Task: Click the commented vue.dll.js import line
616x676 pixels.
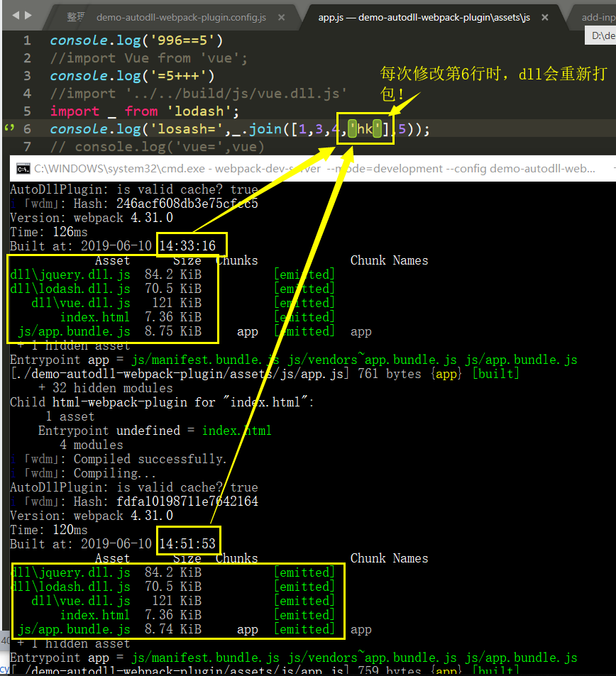Action: click(x=199, y=94)
